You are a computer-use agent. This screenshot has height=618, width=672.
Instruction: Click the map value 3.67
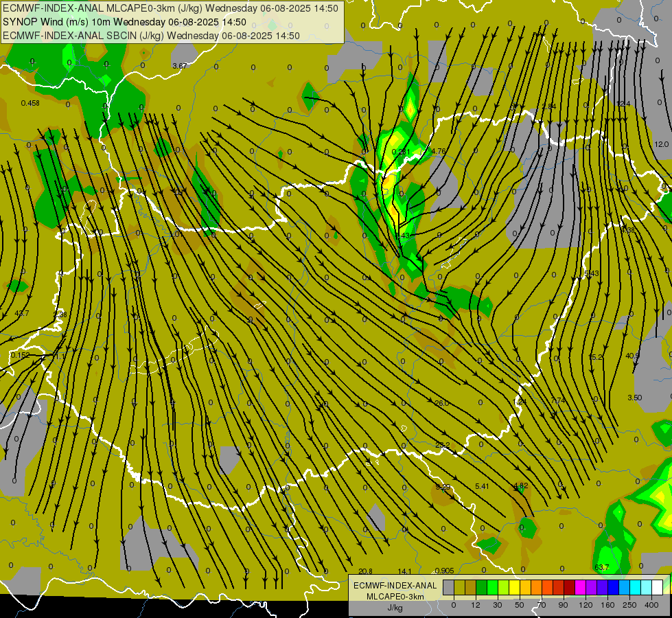coord(180,66)
